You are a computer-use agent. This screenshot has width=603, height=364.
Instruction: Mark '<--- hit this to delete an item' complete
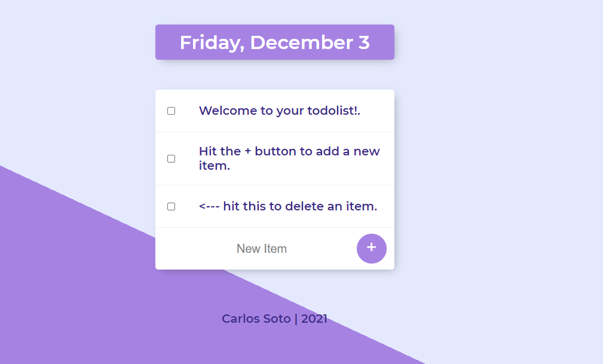170,206
